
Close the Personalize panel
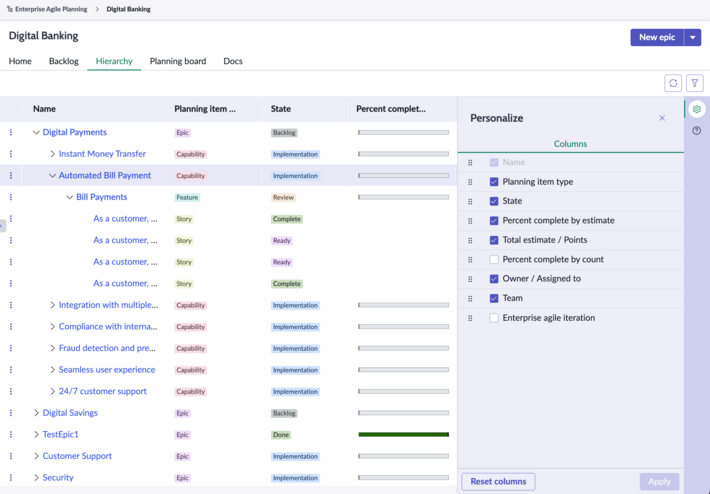coord(662,118)
